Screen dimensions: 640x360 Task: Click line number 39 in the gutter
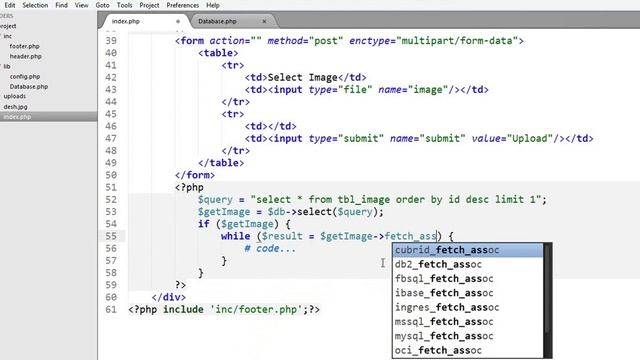pos(111,41)
